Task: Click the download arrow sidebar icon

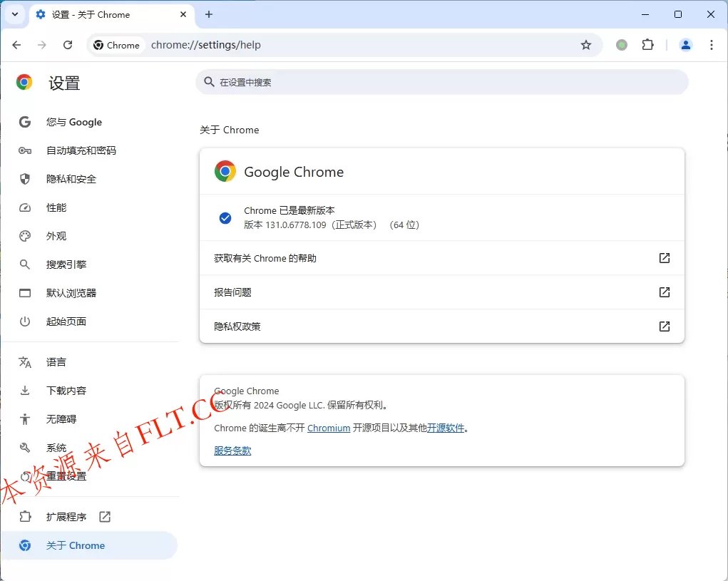Action: pyautogui.click(x=25, y=390)
